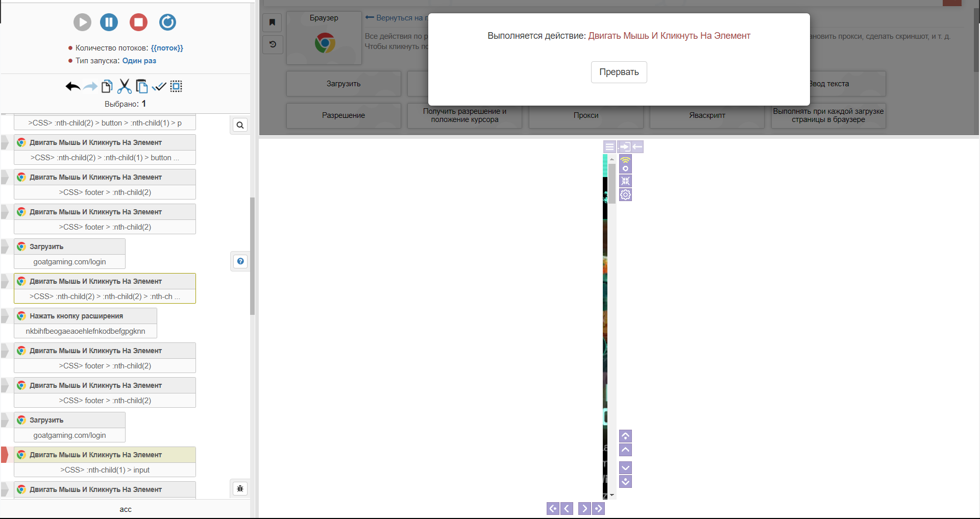Stop the script using the red stop button
980x519 pixels.
coord(138,22)
